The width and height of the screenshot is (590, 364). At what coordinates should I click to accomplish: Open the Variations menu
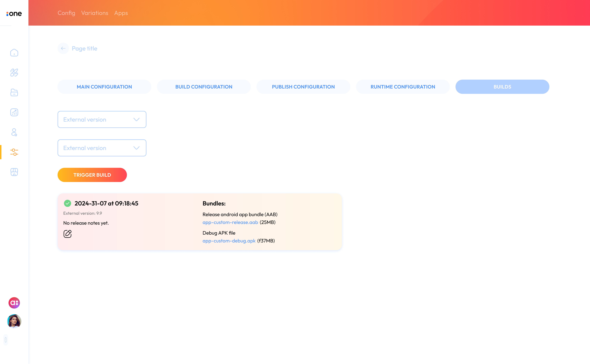pos(95,13)
